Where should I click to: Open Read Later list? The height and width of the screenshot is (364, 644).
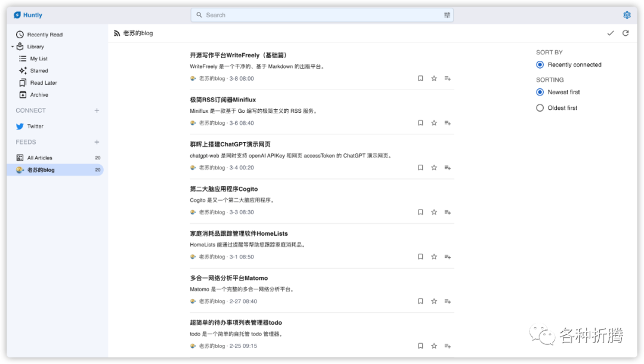[43, 82]
